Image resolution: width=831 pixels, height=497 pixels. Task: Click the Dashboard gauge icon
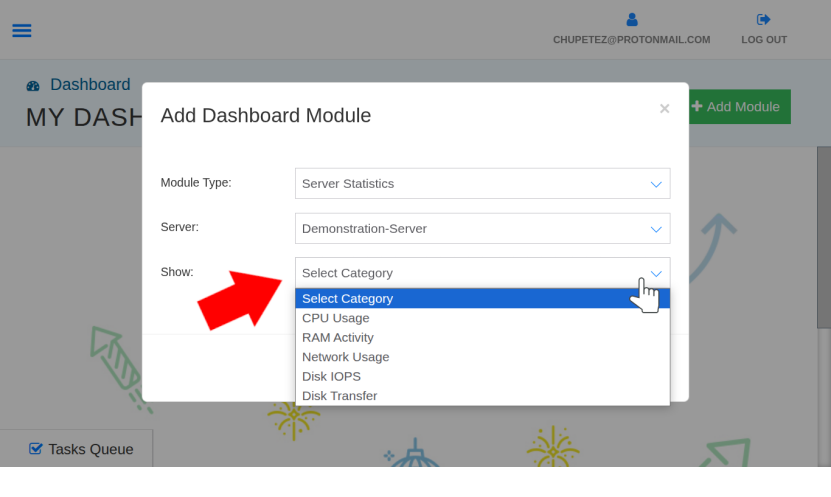tap(33, 86)
